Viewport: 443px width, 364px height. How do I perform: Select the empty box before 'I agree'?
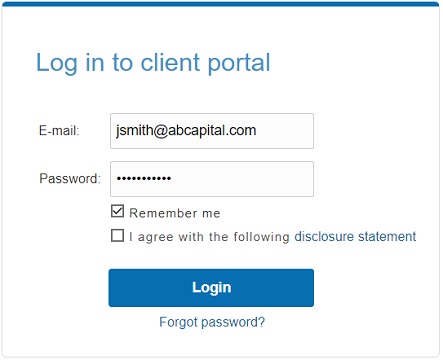pos(117,235)
